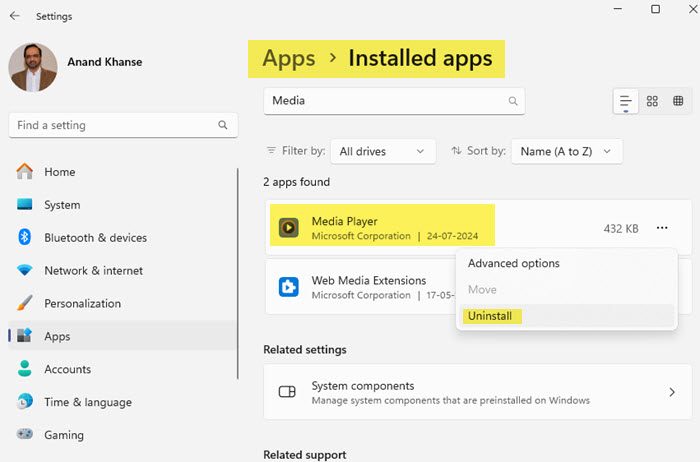Click the System monitor icon
700x462 pixels.
(25, 204)
